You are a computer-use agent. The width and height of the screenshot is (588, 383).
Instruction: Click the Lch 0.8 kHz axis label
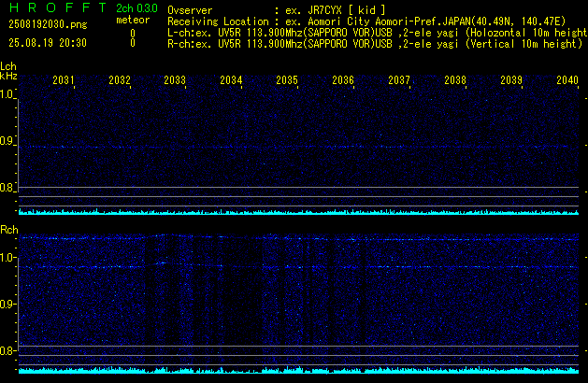point(7,188)
